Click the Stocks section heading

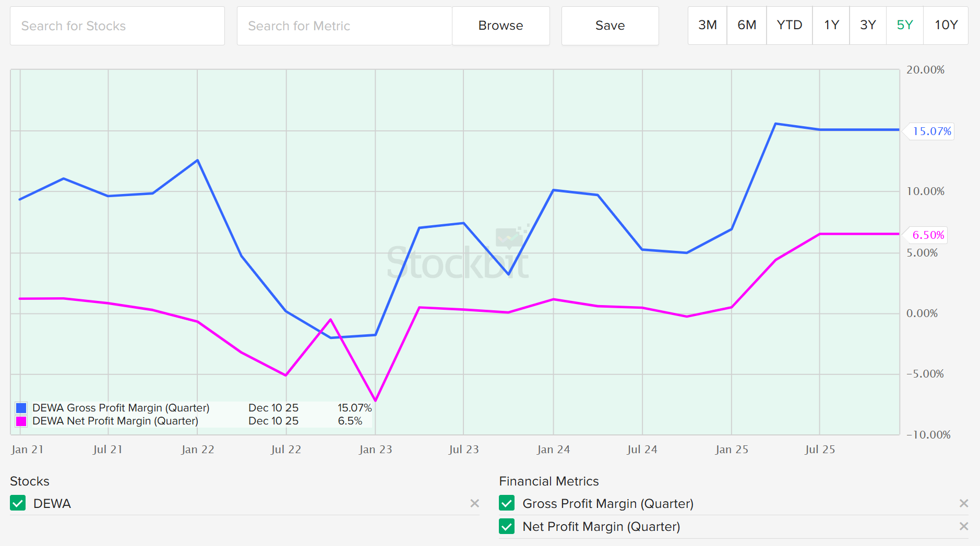30,481
